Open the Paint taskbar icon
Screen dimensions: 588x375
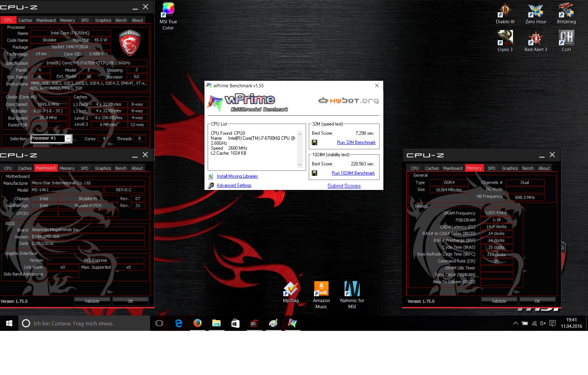click(x=273, y=323)
